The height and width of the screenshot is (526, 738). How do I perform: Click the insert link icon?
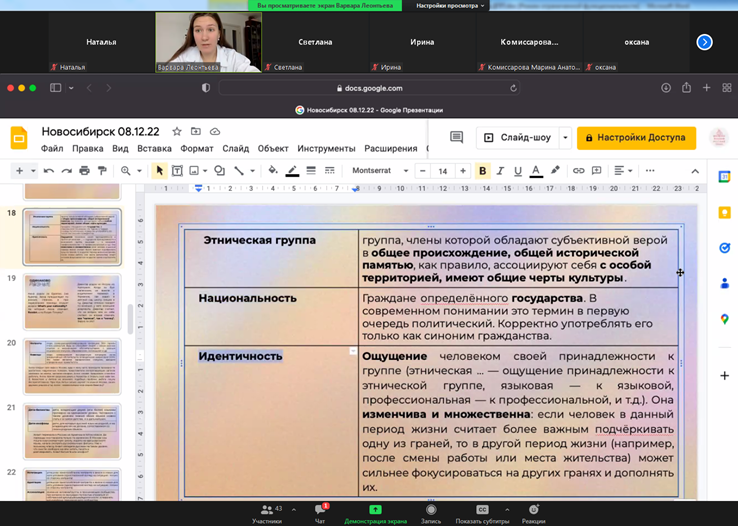pos(578,171)
